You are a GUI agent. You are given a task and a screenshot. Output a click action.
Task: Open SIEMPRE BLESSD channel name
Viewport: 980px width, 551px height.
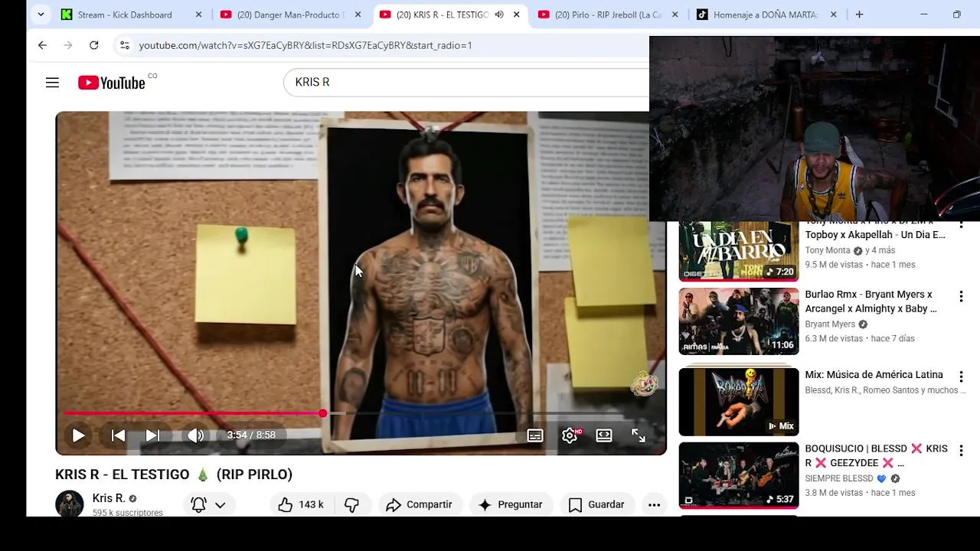tap(839, 478)
